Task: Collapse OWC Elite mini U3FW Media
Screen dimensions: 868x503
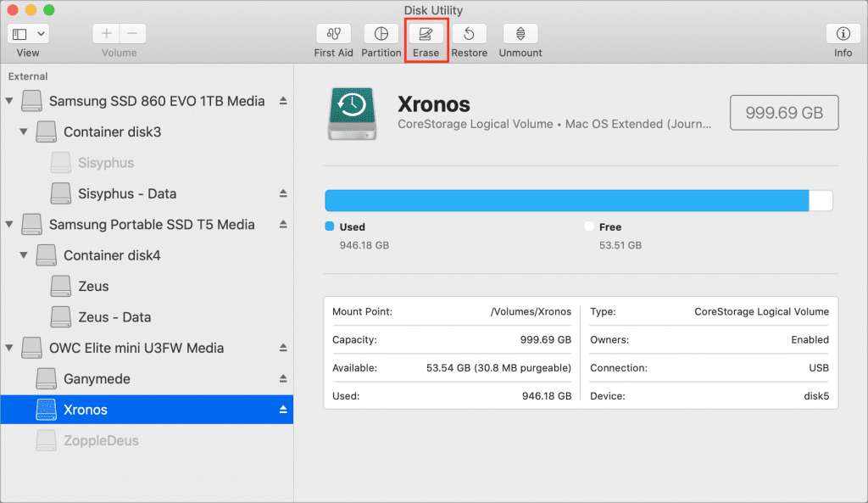Action: [9, 348]
